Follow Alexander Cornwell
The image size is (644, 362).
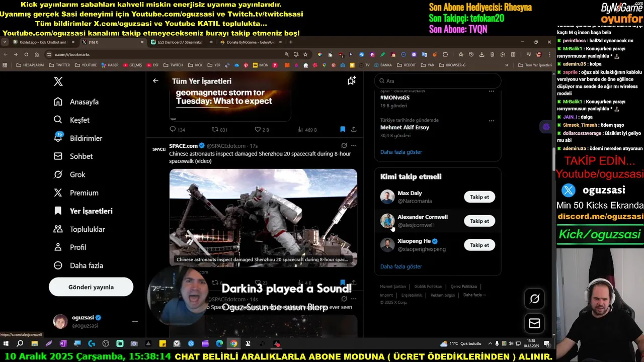479,221
